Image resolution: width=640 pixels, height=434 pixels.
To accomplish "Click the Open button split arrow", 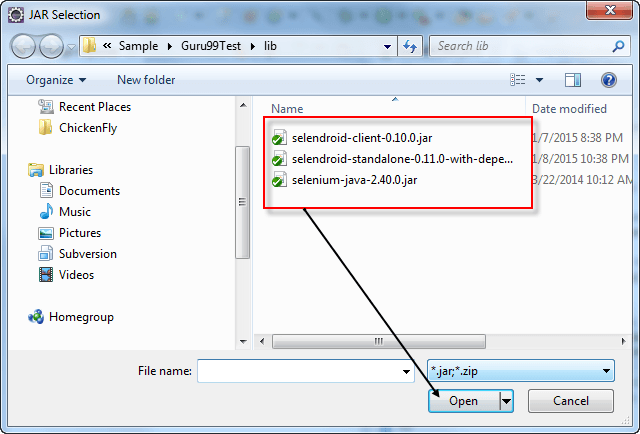I will (x=506, y=401).
